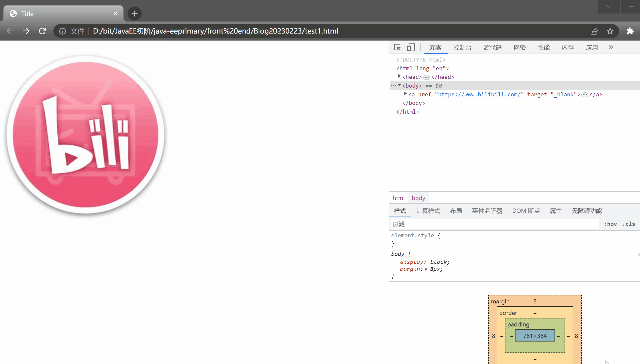Click the ellipsis inside the a tag
Screen dimensions: 640x364
pyautogui.click(x=585, y=95)
